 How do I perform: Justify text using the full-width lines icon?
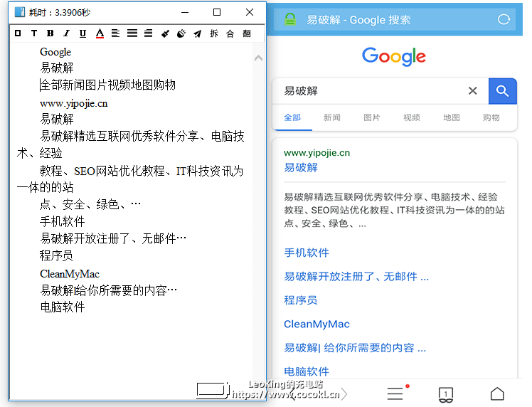[x=132, y=33]
